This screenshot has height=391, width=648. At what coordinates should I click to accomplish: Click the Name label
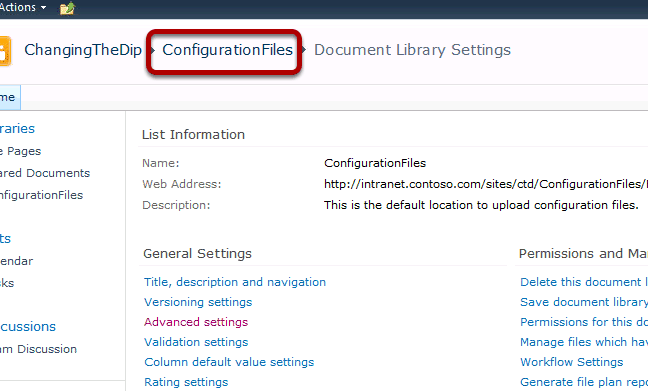tap(161, 163)
